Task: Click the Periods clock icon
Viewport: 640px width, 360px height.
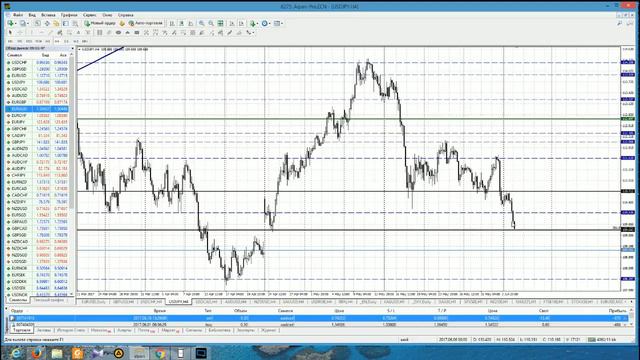Action: tap(264, 23)
